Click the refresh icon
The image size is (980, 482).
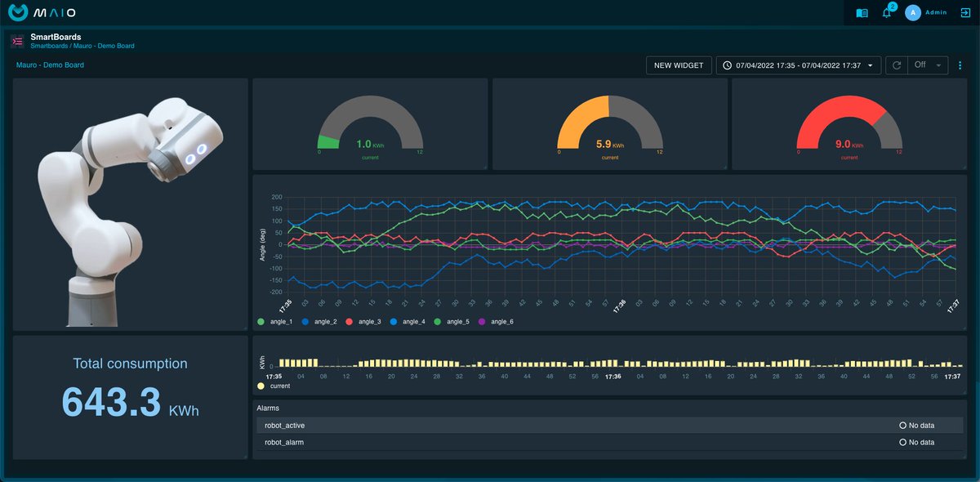pyautogui.click(x=897, y=65)
